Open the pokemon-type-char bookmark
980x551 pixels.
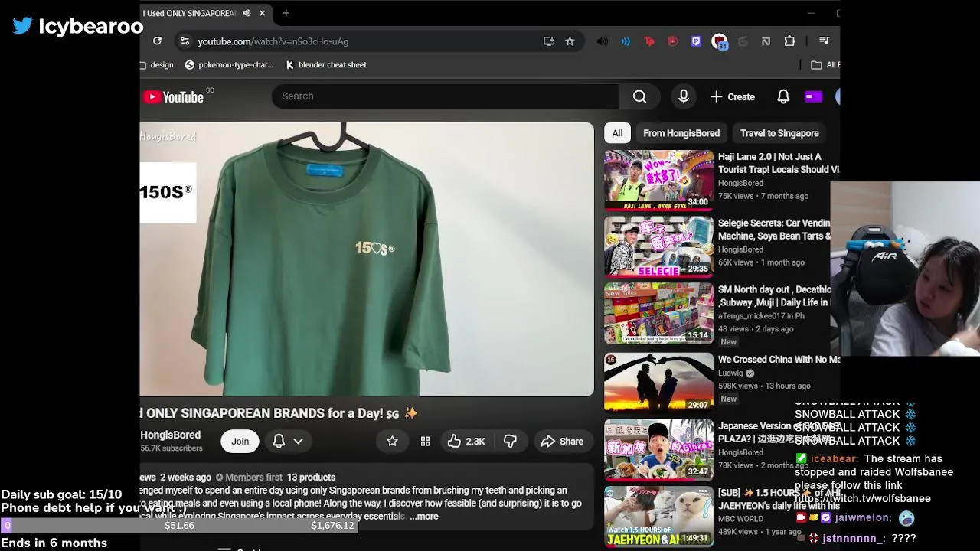pyautogui.click(x=229, y=65)
